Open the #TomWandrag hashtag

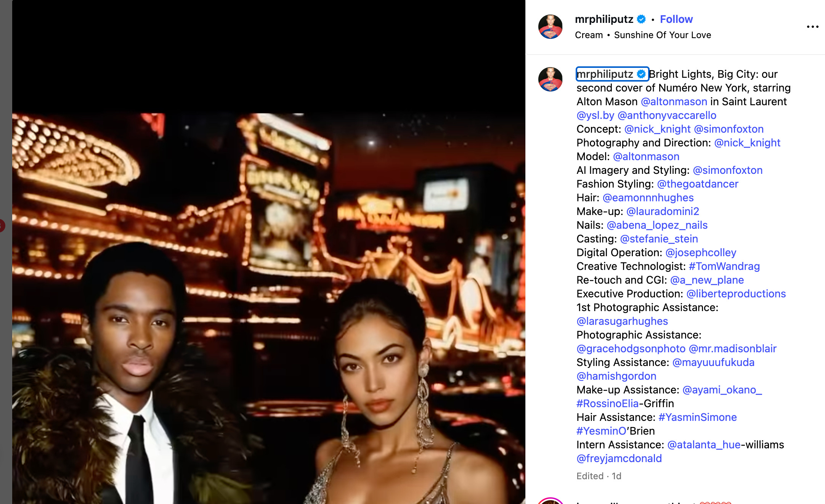tap(724, 266)
